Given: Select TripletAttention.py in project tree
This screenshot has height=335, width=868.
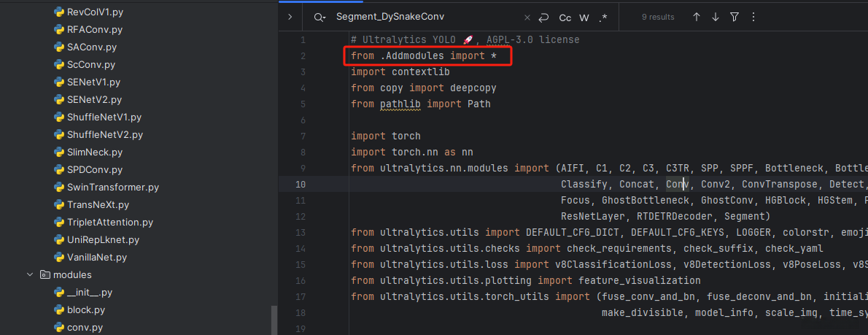Looking at the screenshot, I should point(109,223).
